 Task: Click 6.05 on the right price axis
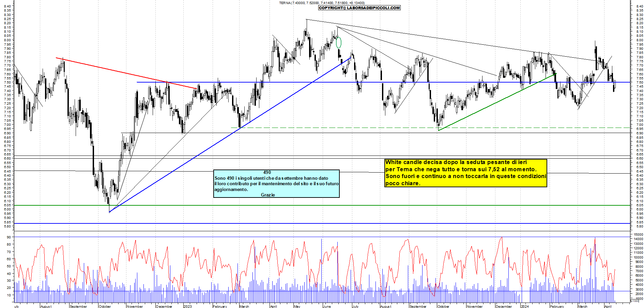[640, 205]
